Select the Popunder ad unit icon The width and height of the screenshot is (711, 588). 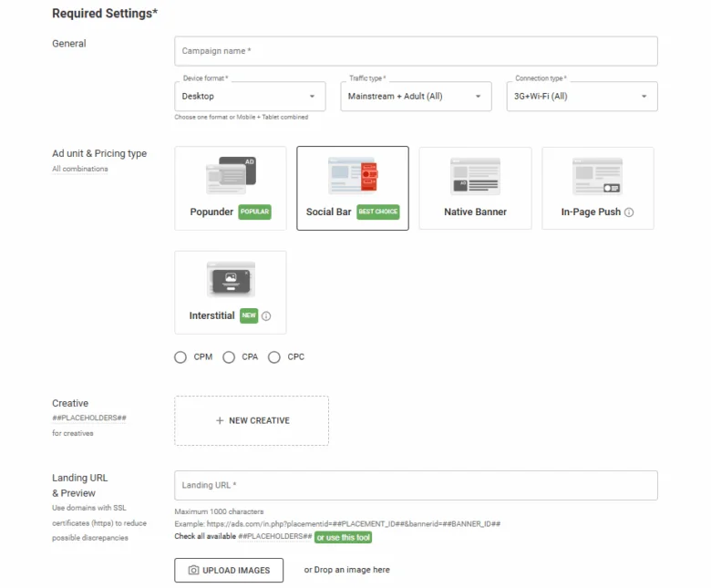(230, 175)
